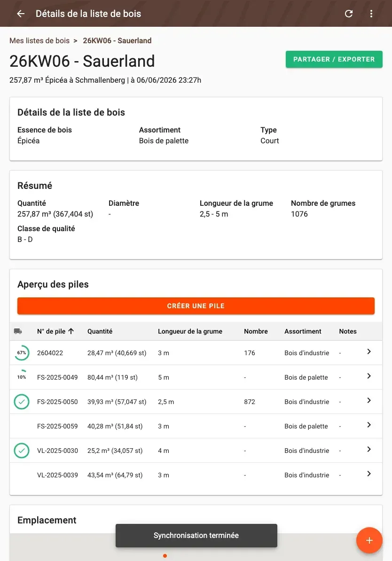Screen dimensions: 392x561
Task: Sort by the Nombre column header
Action: click(x=256, y=331)
